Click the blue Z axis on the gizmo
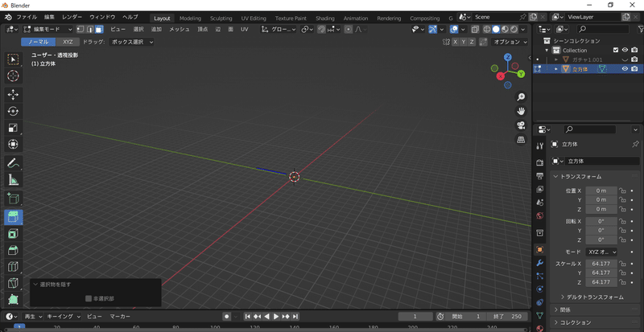Screen dimensions: 644x332 (x=508, y=56)
